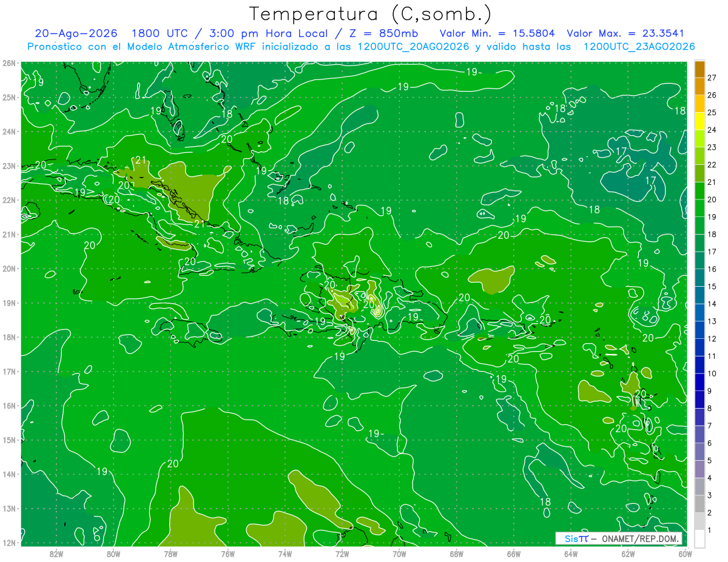Click longitude axis label "82W"
This screenshot has width=728, height=562.
(56, 554)
